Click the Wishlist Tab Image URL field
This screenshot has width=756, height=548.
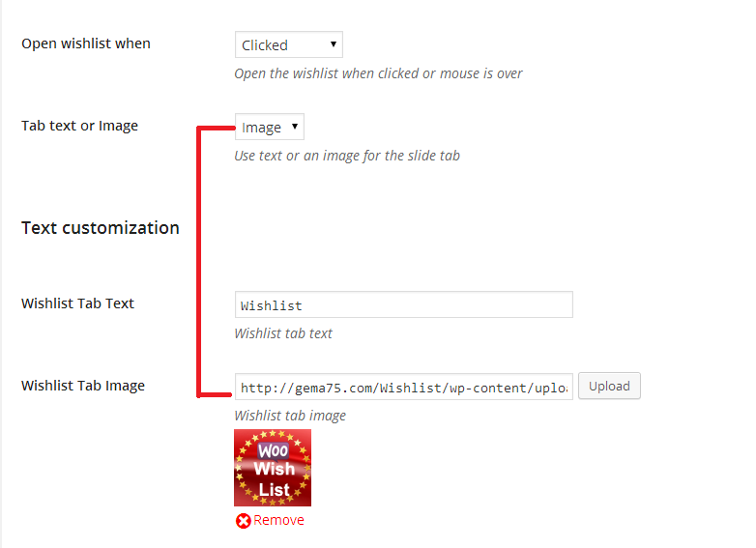[x=403, y=387]
